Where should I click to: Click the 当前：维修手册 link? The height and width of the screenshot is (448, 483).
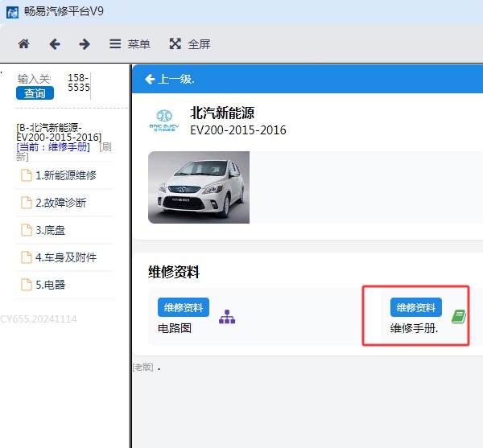(53, 147)
